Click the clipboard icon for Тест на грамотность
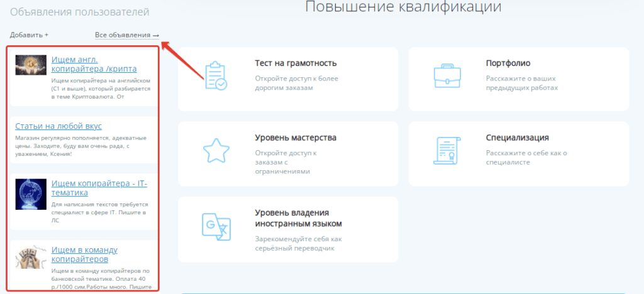Image resolution: width=644 pixels, height=294 pixels. click(216, 76)
